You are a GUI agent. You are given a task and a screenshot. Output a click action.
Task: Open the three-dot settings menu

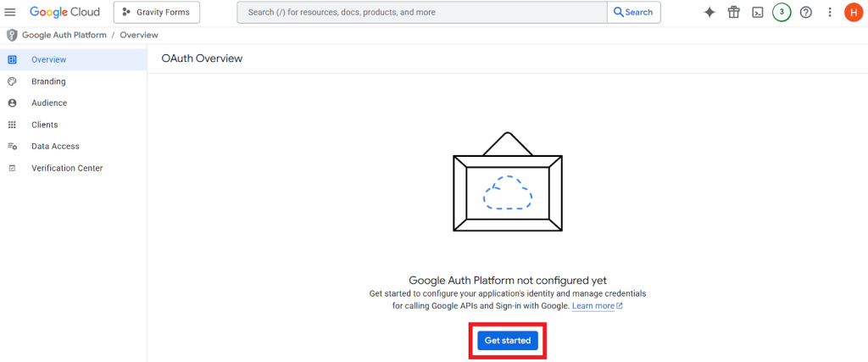830,12
